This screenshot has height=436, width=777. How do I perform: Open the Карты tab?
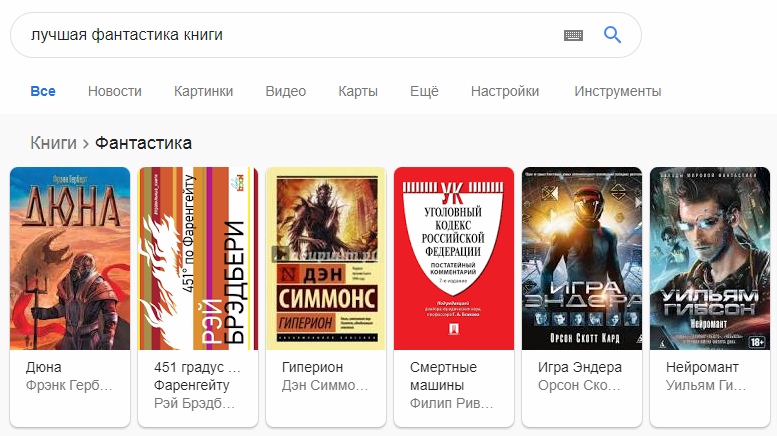[x=358, y=92]
